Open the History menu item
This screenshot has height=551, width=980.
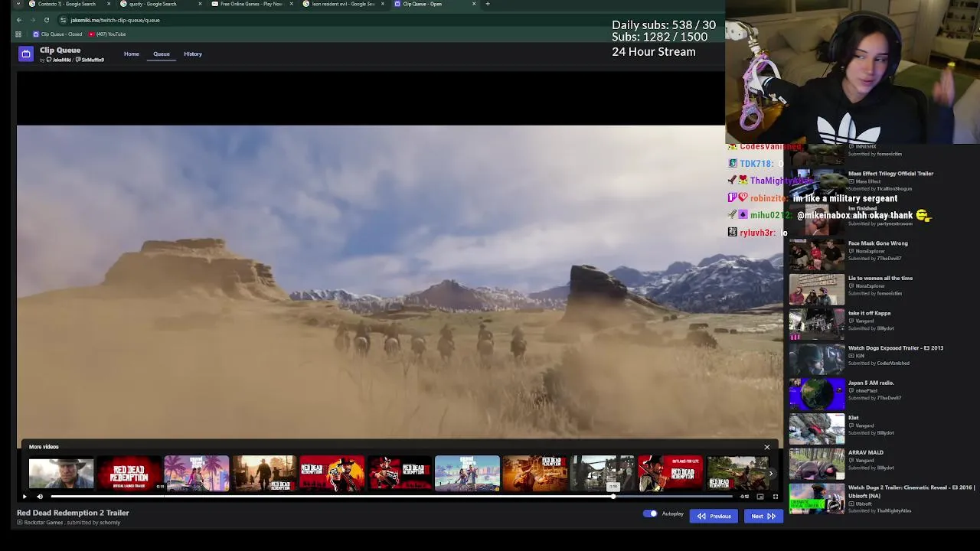click(193, 54)
